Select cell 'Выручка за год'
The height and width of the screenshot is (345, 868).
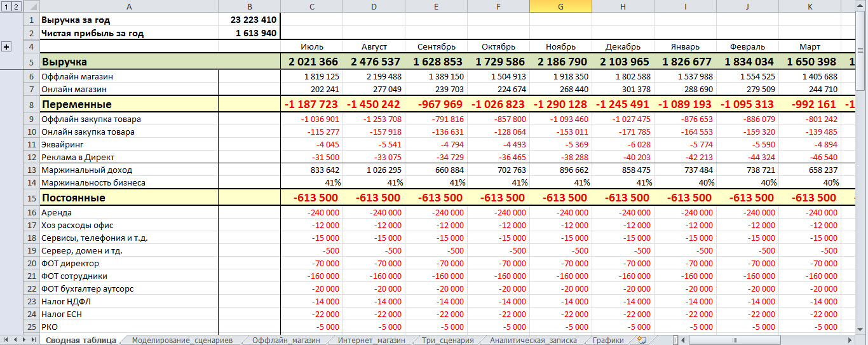129,20
